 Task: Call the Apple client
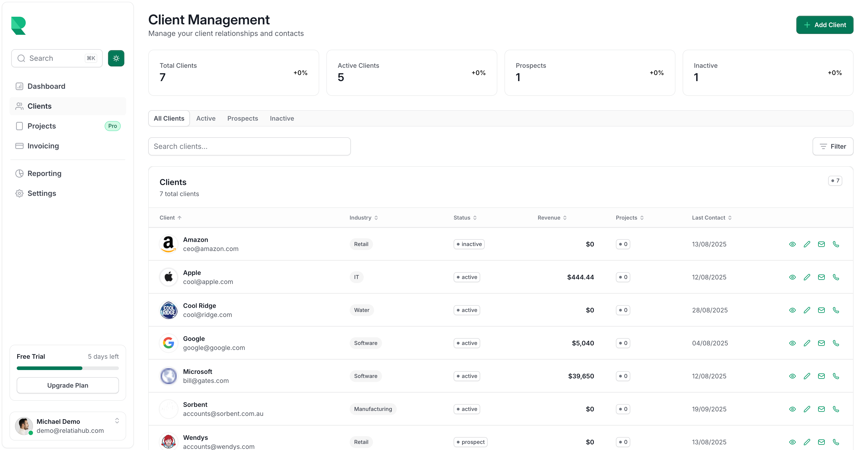click(x=836, y=277)
